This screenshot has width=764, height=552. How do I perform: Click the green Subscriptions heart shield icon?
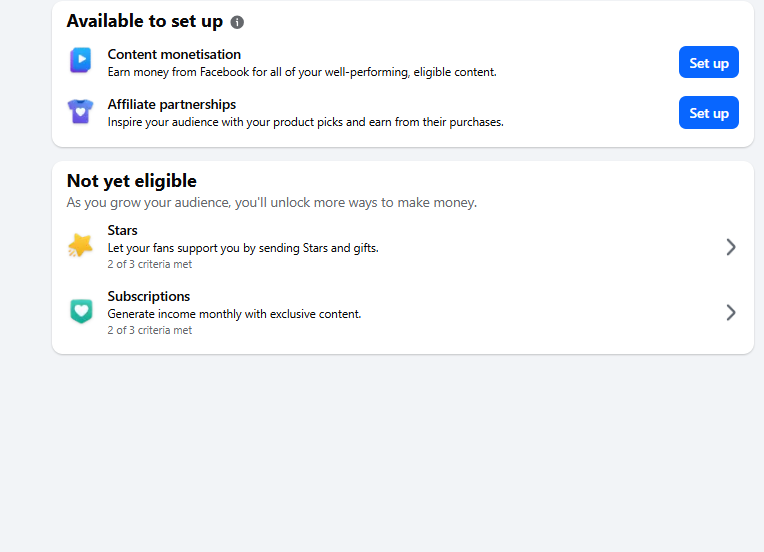click(x=81, y=311)
